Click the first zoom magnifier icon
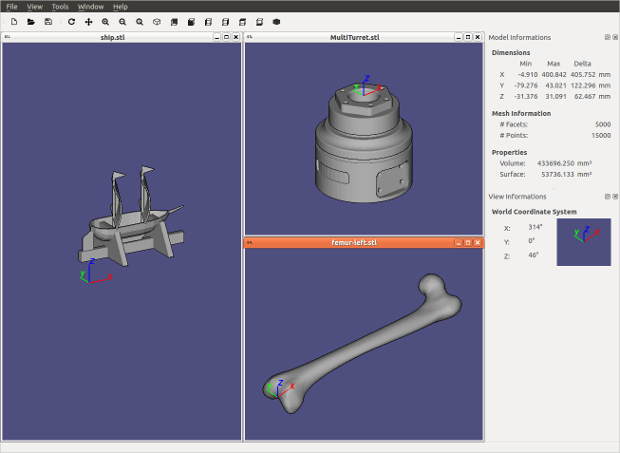620x453 pixels. pyautogui.click(x=105, y=22)
